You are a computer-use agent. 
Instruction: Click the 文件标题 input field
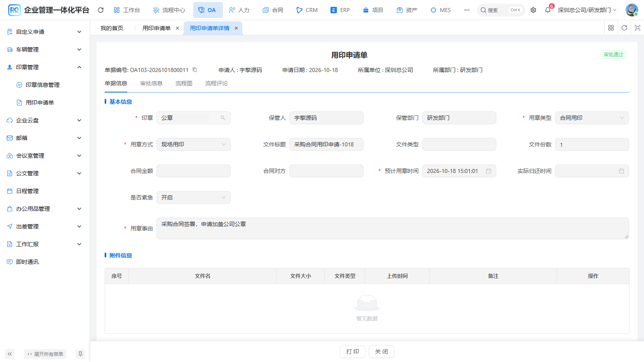(x=326, y=144)
